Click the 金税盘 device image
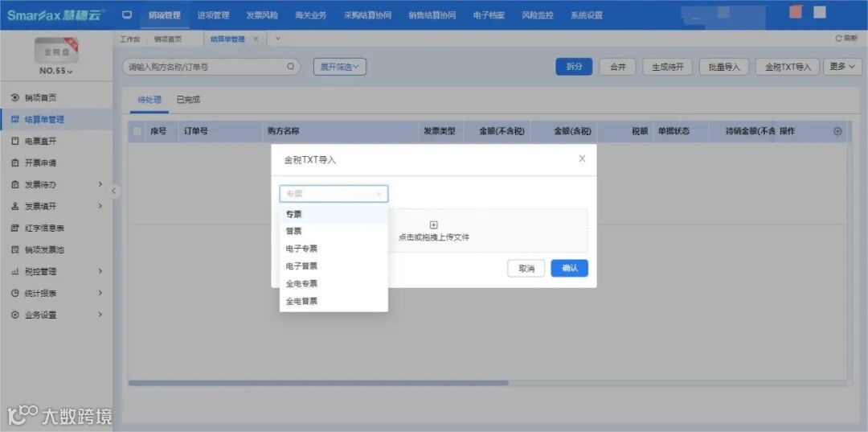The height and width of the screenshot is (432, 868). [56, 51]
